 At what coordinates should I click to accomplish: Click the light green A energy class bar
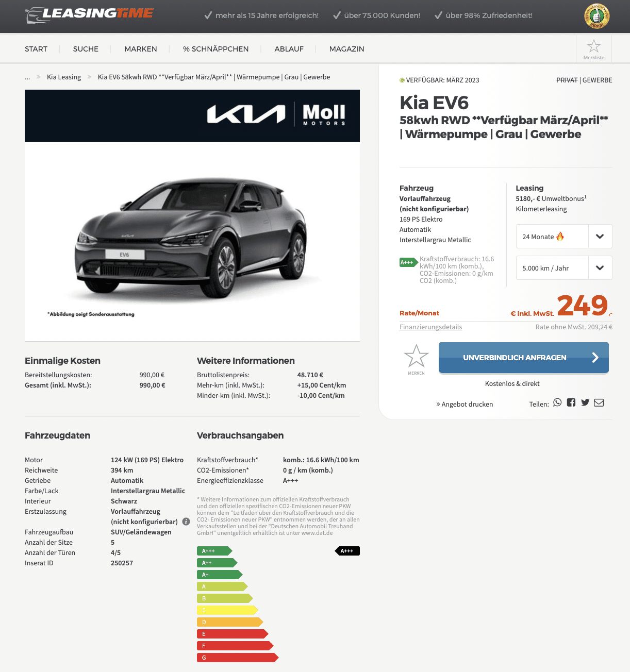(x=222, y=586)
